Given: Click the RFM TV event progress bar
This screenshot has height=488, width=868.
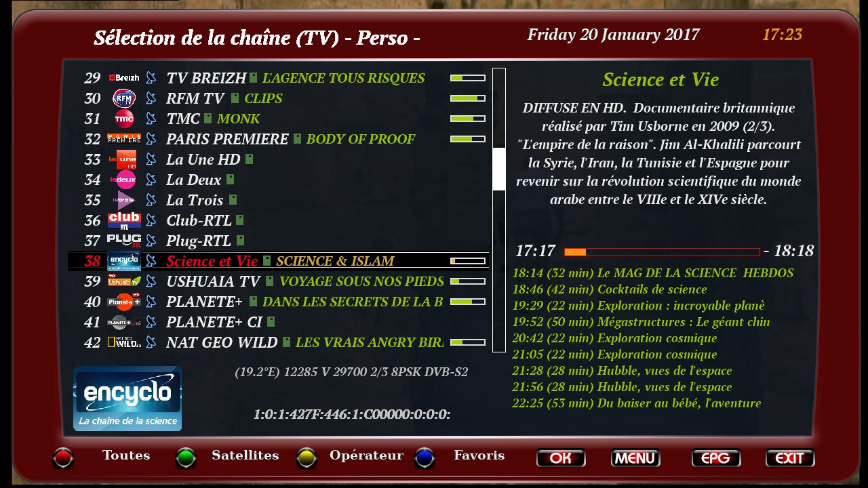Looking at the screenshot, I should [468, 98].
